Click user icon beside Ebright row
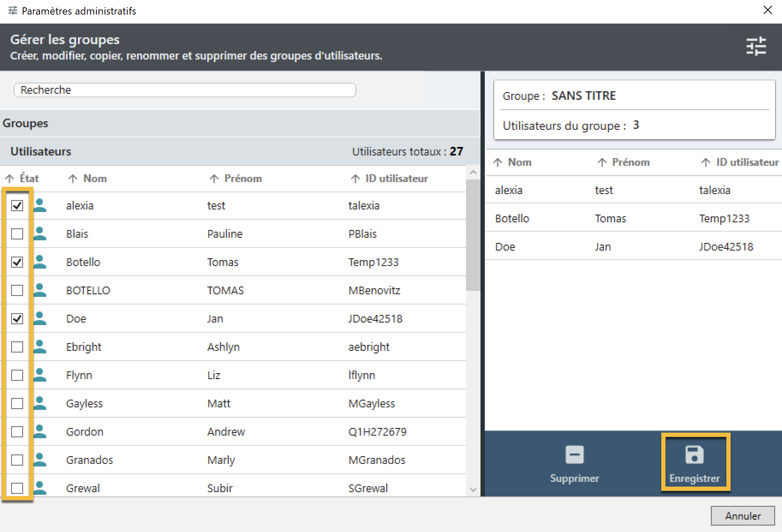782x532 pixels. 40,347
